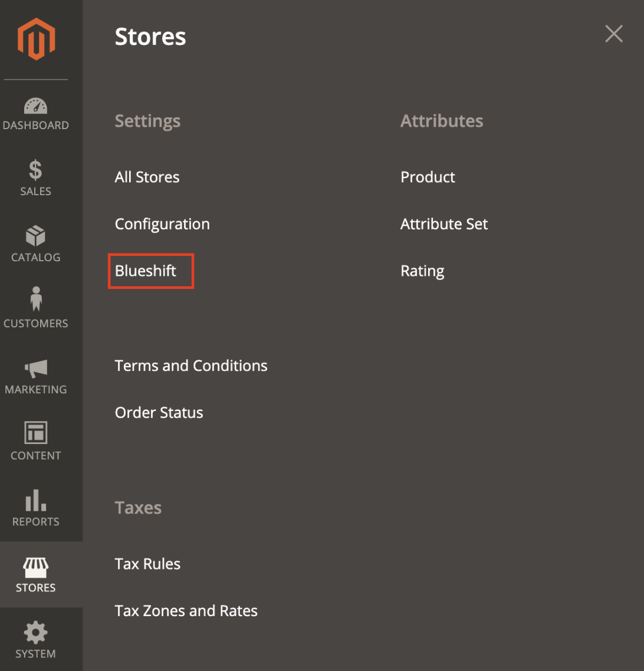Image resolution: width=644 pixels, height=671 pixels.
Task: Open the Sales dollar icon
Action: pyautogui.click(x=35, y=169)
